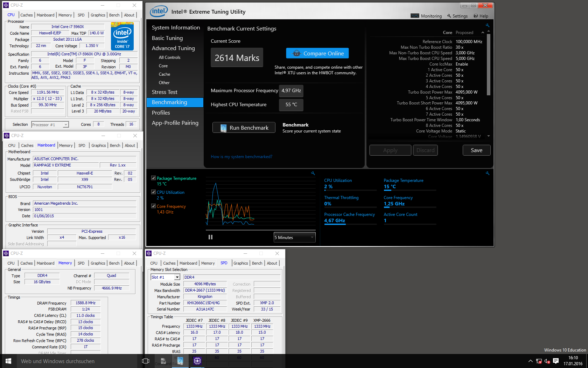Open Windows Start menu
The height and width of the screenshot is (368, 588).
pyautogui.click(x=8, y=361)
